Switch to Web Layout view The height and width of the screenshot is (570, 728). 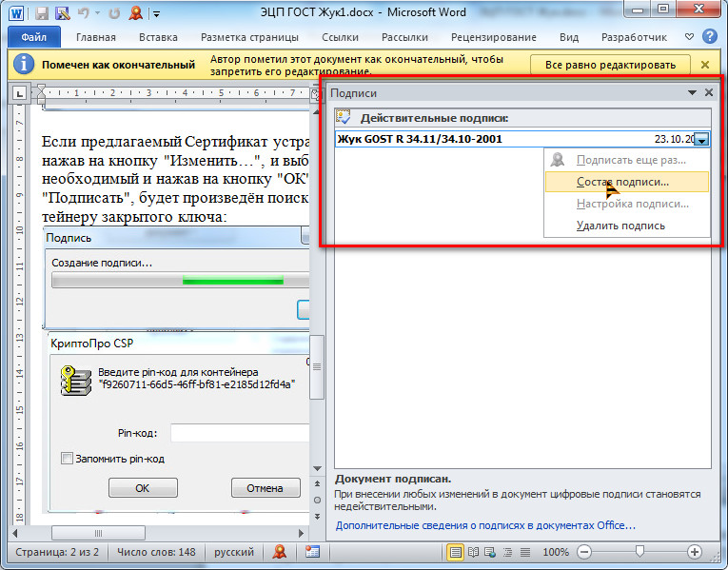pyautogui.click(x=490, y=552)
